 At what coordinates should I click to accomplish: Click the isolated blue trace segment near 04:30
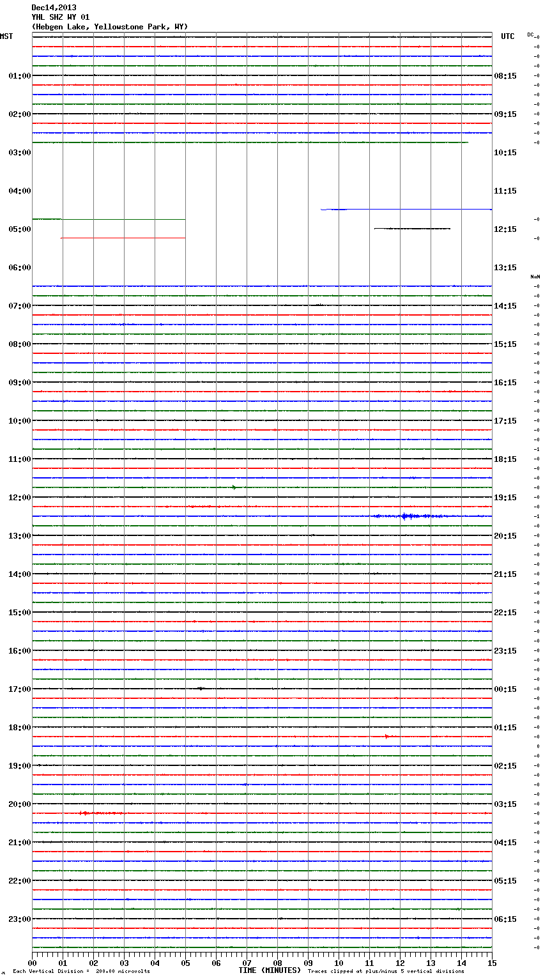click(x=406, y=210)
